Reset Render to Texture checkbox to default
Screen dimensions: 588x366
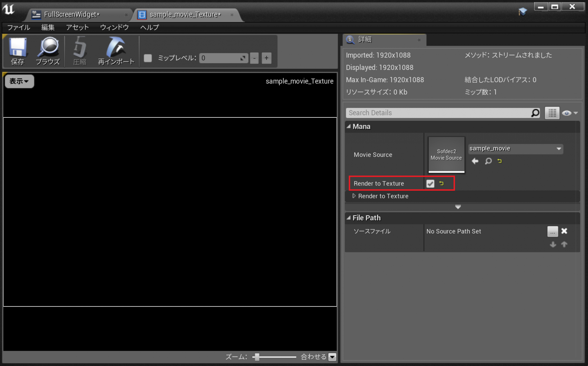(441, 183)
